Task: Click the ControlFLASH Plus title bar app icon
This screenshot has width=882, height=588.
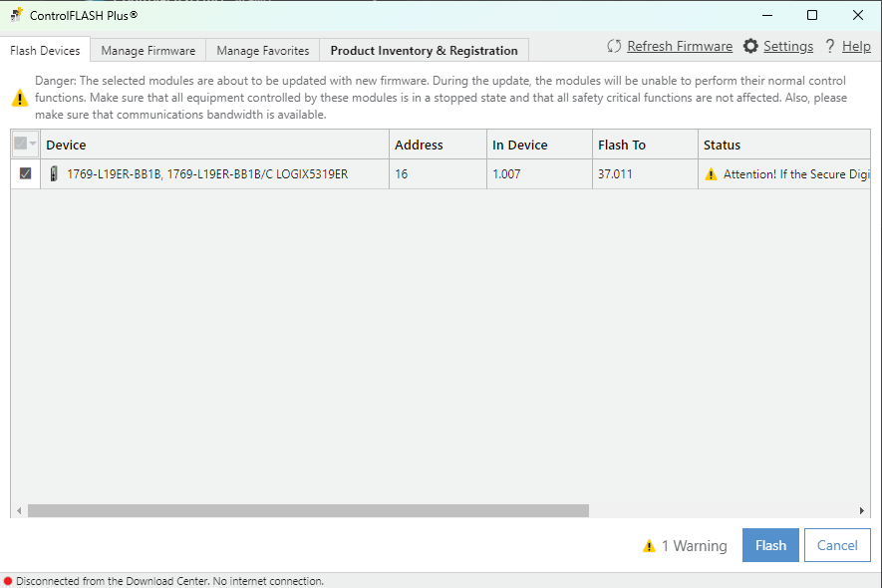Action: tap(16, 15)
